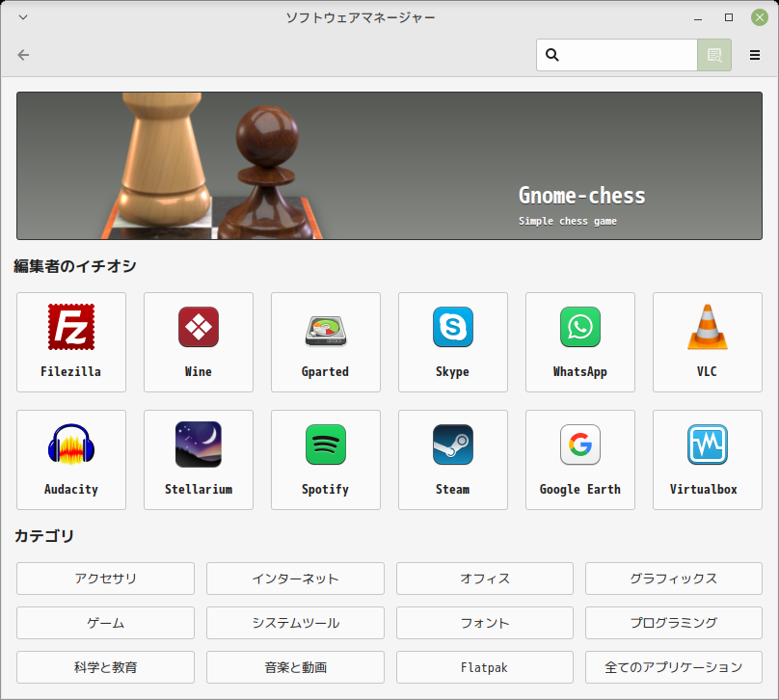Click the magnifier search icon
The width and height of the screenshot is (779, 700).
[552, 55]
